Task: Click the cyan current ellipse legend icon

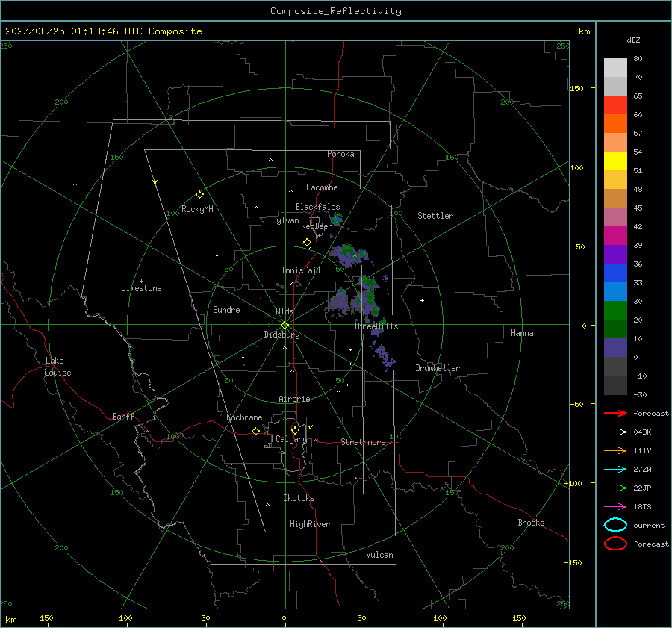Action: tap(615, 525)
